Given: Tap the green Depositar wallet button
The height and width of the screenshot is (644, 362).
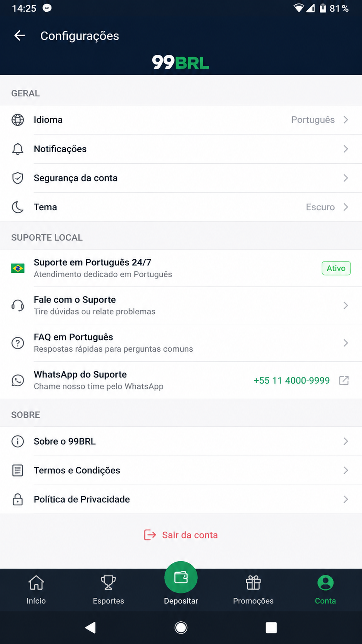Looking at the screenshot, I should [181, 577].
